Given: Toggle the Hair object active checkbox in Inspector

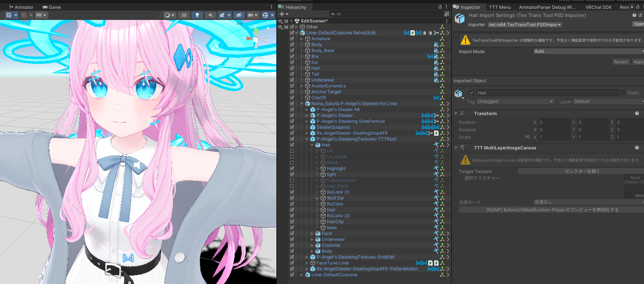Looking at the screenshot, I should (472, 93).
